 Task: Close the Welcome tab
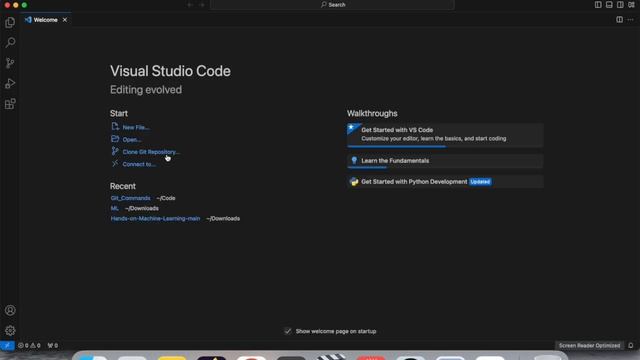pos(64,20)
